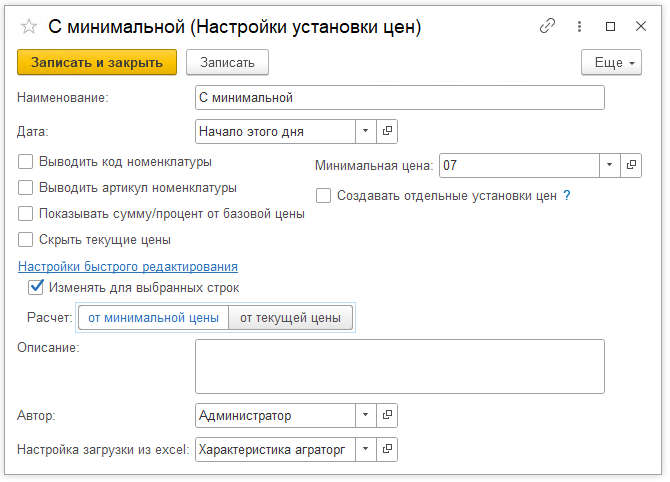Uncheck Изменять для выбранных строк
Image resolution: width=670 pixels, height=482 pixels.
(37, 288)
